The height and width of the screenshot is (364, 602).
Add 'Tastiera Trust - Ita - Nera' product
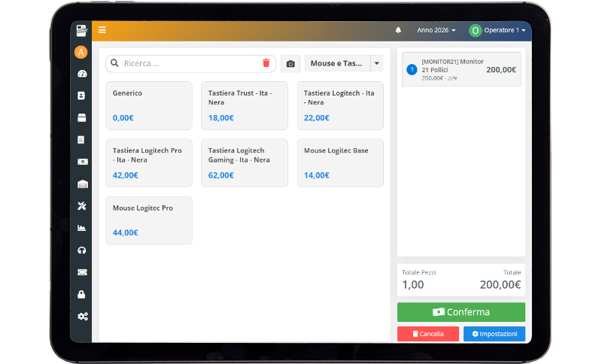pos(245,105)
